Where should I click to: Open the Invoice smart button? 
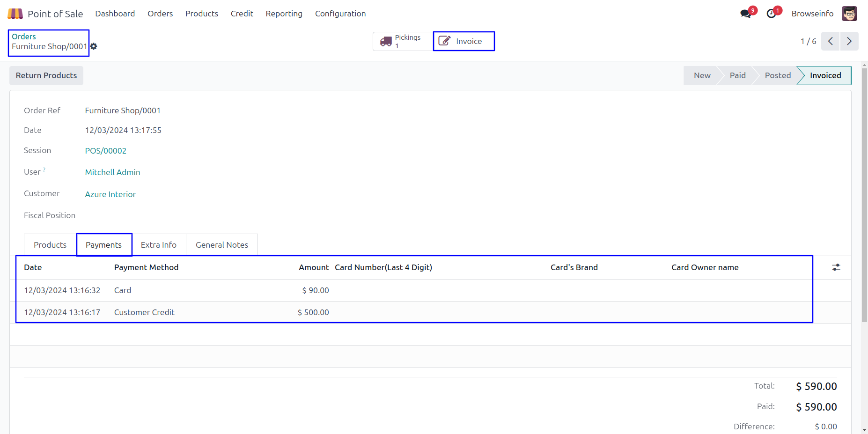463,41
